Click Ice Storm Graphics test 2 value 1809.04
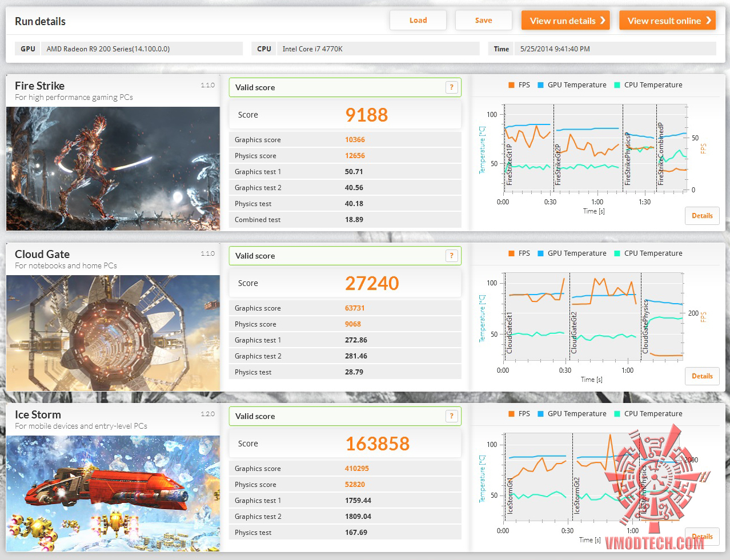Image resolution: width=730 pixels, height=560 pixels. [x=358, y=517]
